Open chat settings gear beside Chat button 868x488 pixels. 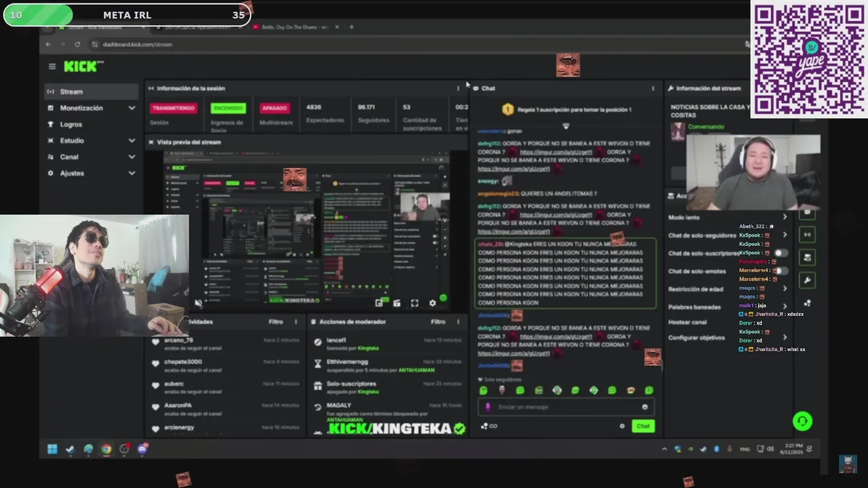click(x=622, y=426)
